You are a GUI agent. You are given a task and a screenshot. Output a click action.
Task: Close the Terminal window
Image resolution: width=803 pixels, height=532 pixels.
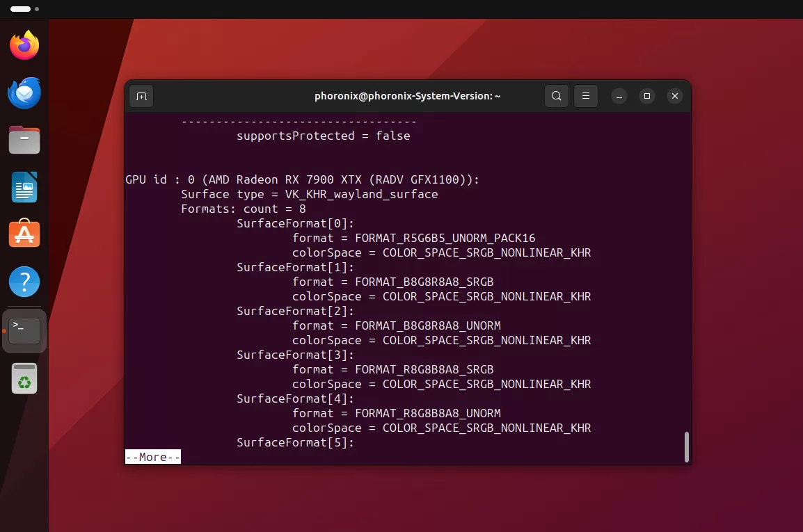point(674,96)
